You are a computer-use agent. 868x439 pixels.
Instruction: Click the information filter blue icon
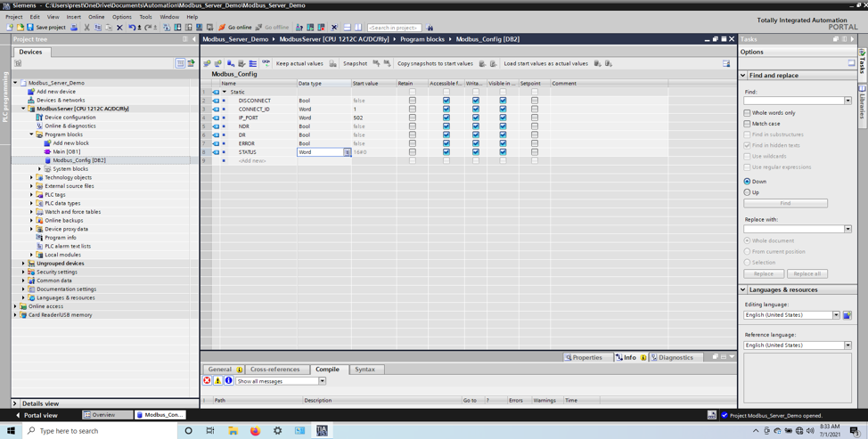pos(229,381)
